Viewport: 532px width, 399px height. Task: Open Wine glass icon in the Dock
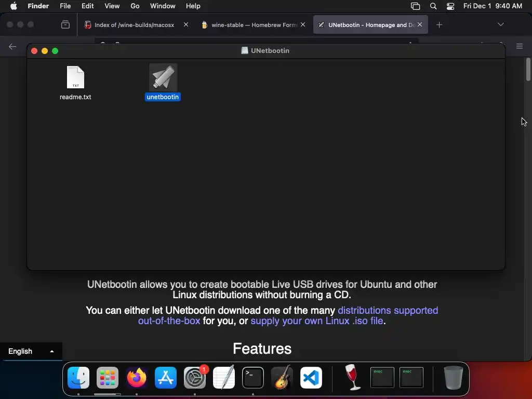(353, 377)
